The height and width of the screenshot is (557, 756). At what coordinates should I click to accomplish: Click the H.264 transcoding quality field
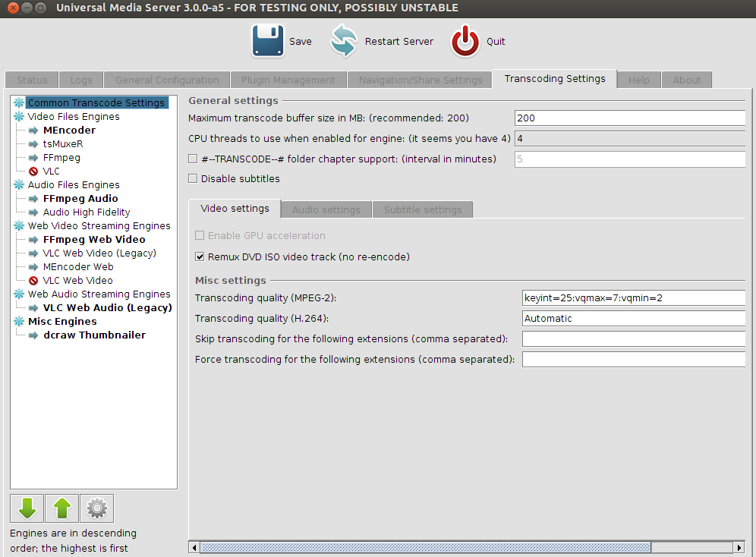coord(634,319)
